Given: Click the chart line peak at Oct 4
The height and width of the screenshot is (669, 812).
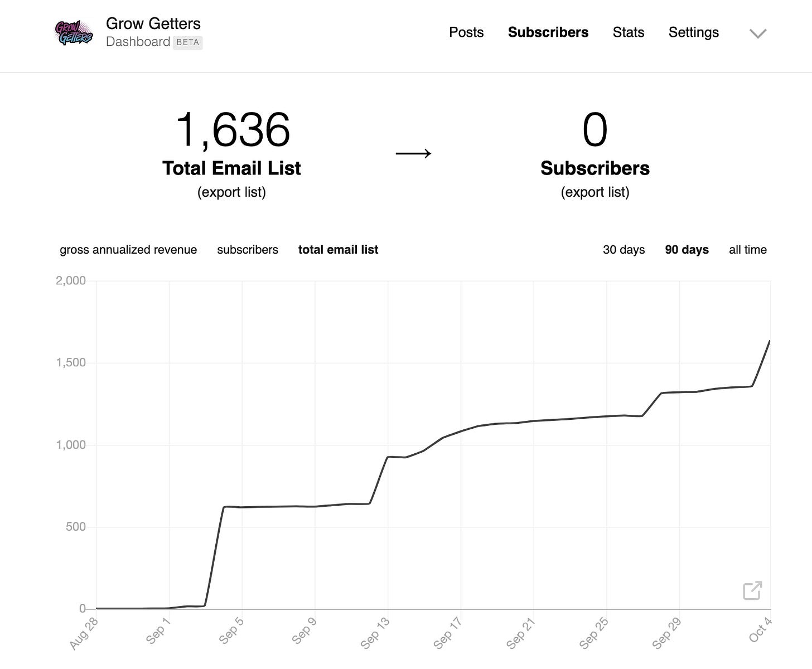Looking at the screenshot, I should point(770,341).
